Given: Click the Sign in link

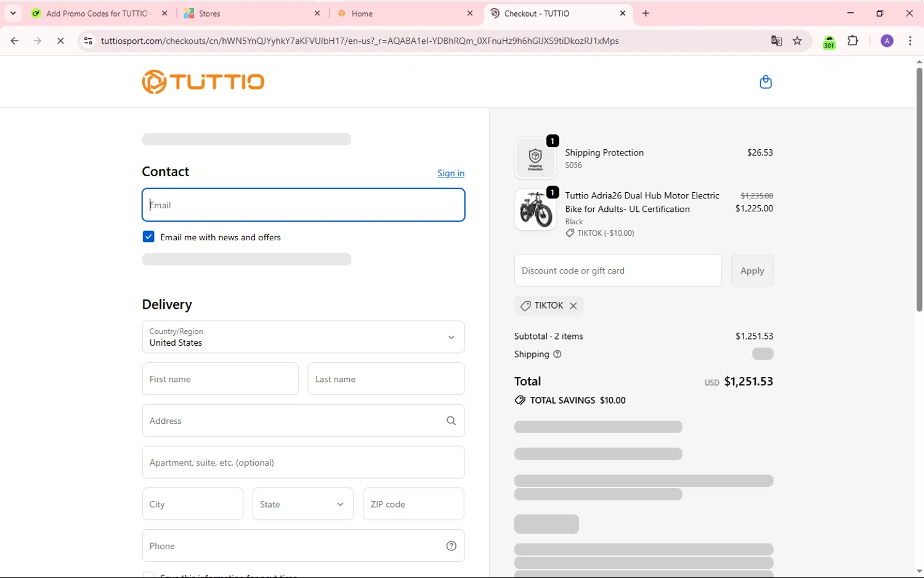Looking at the screenshot, I should pos(451,173).
